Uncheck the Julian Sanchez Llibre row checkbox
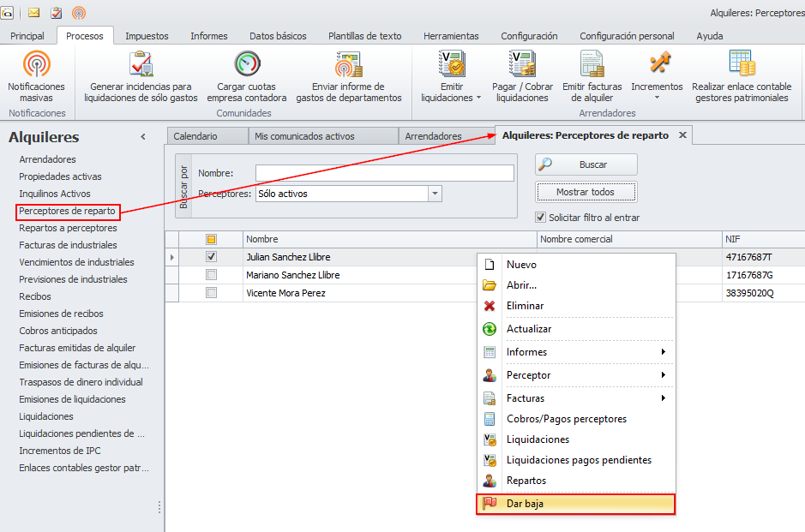Screen dimensions: 805x532 212,256
